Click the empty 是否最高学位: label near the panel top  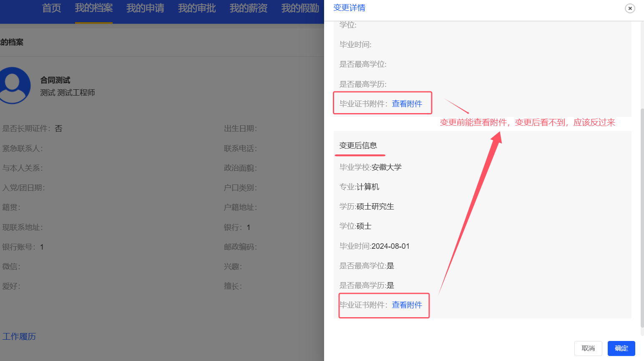[x=363, y=64]
